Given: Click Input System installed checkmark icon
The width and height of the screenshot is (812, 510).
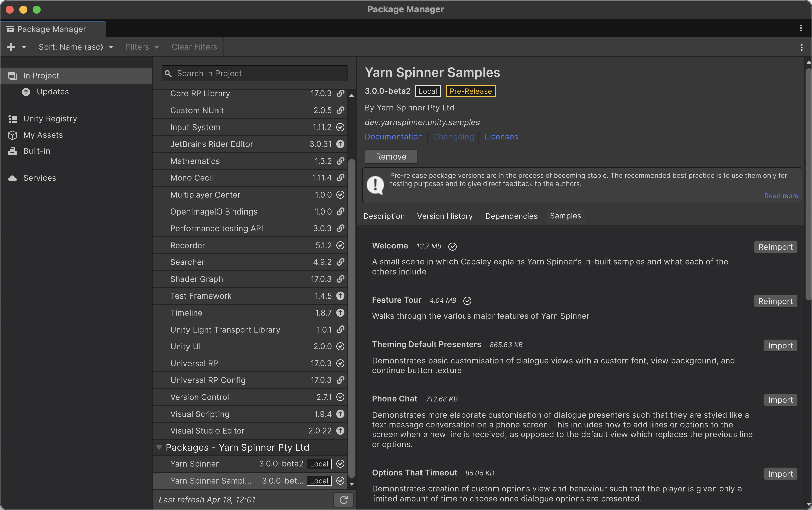Looking at the screenshot, I should tap(340, 127).
